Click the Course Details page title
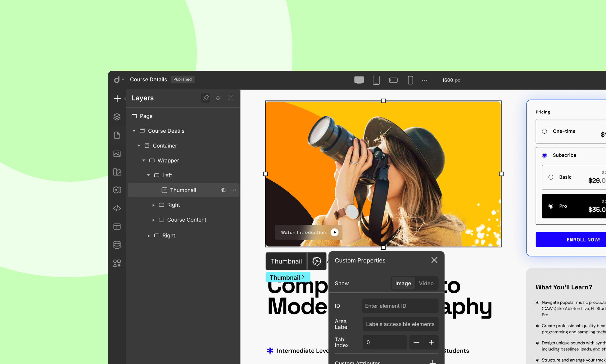 click(x=148, y=79)
